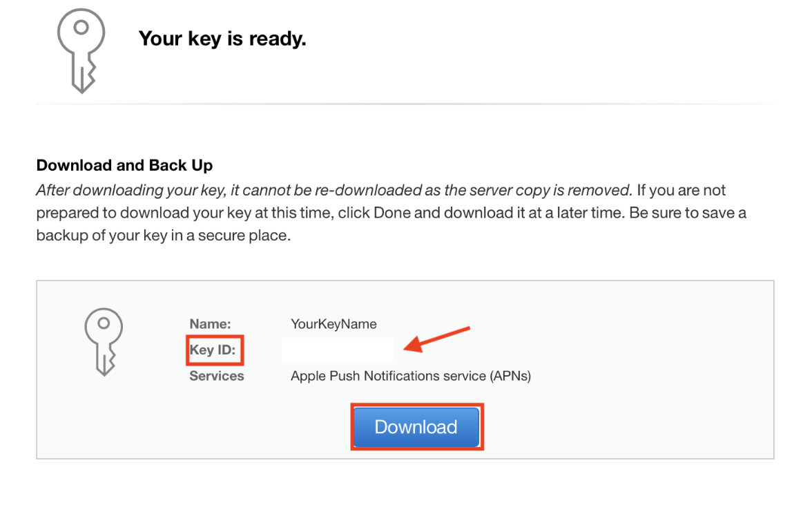Viewport: 812px width, 514px height.
Task: Click the Download button
Action: [x=416, y=427]
